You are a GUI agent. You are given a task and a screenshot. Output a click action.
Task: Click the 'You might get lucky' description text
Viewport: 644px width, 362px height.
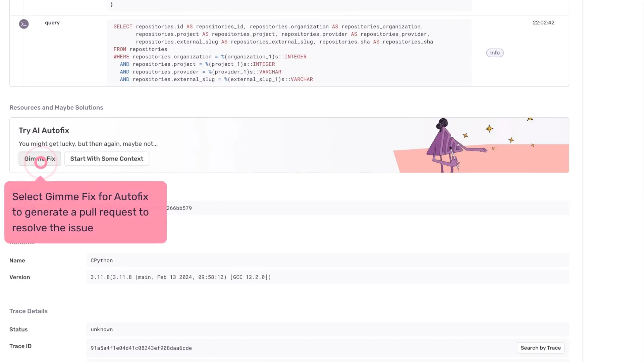coord(88,144)
